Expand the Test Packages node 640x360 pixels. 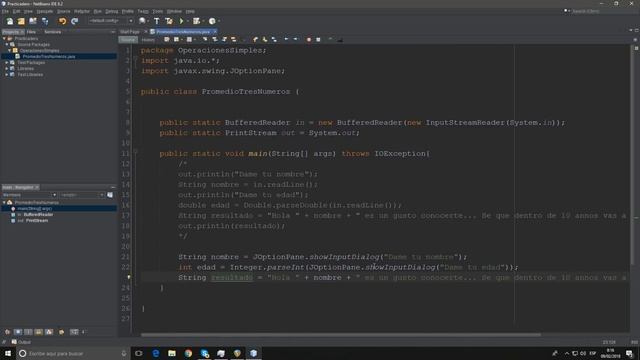pos(7,62)
